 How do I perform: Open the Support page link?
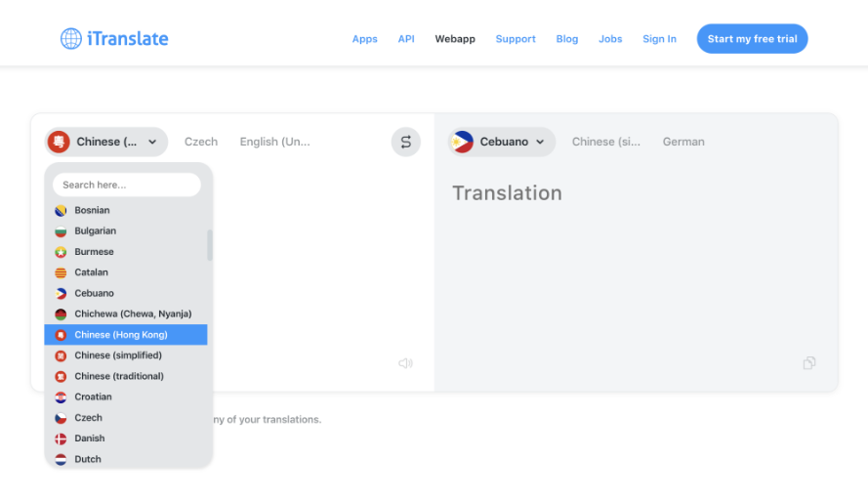click(x=516, y=39)
